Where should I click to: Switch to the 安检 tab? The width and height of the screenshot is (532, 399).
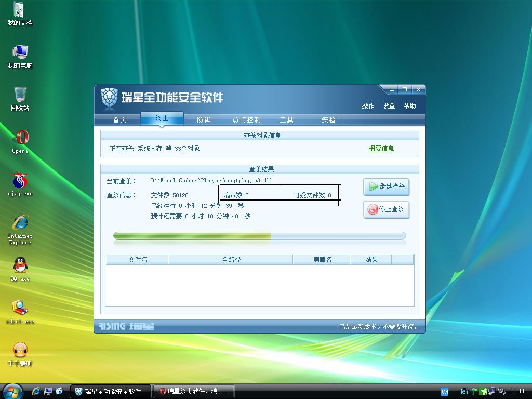pyautogui.click(x=328, y=120)
